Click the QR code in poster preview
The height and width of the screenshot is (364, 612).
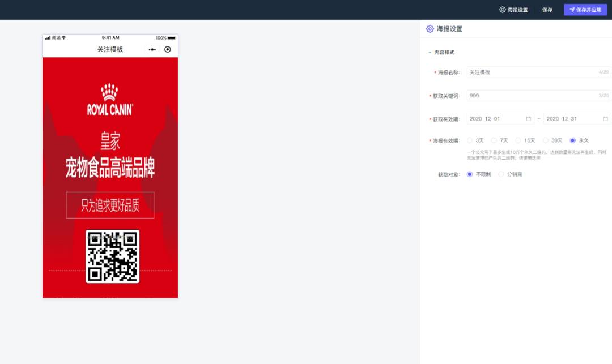click(x=112, y=256)
